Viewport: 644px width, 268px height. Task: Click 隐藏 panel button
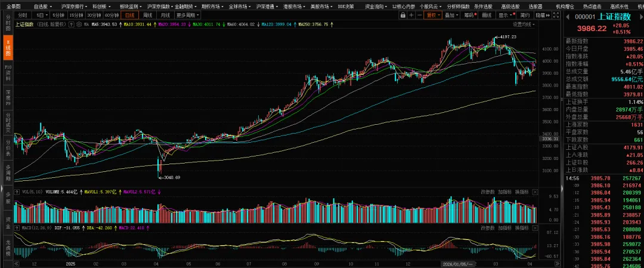(543, 15)
